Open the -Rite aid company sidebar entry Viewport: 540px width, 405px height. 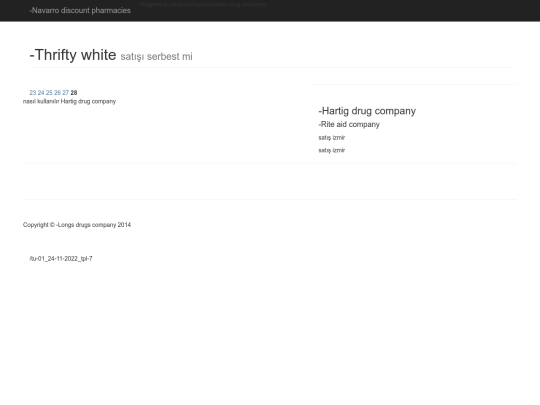[349, 124]
